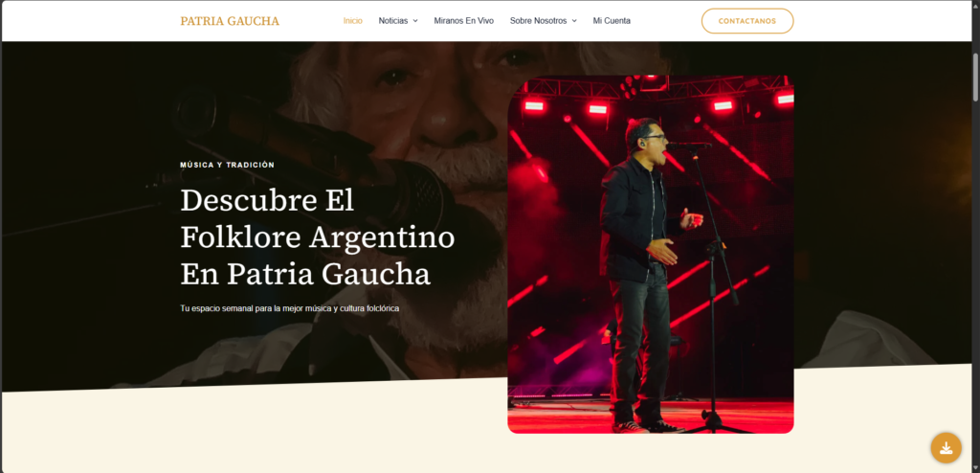Click the vertical scrollbar thumb

pos(975,77)
